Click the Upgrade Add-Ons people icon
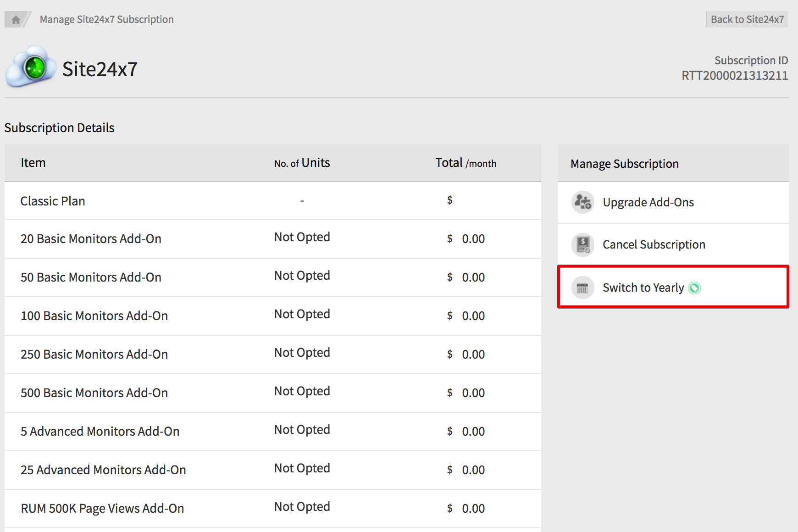Screen dimensions: 798x532 point(582,202)
